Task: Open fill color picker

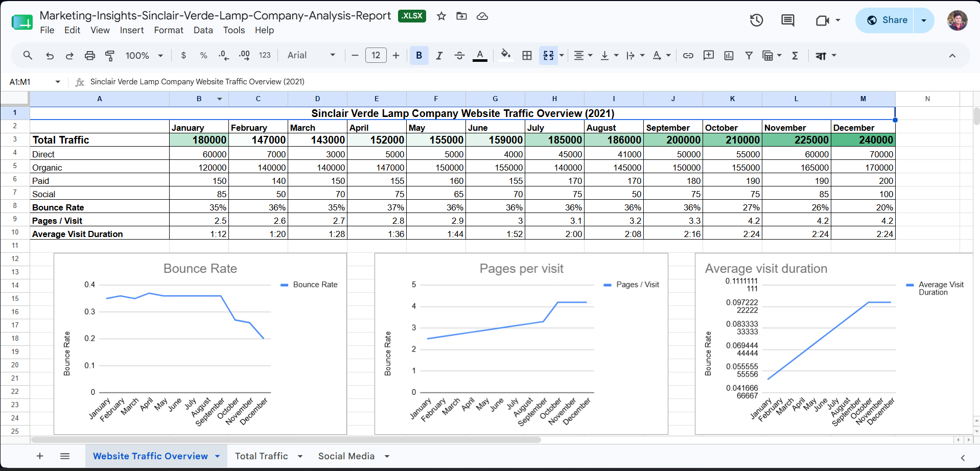Action: [x=506, y=55]
